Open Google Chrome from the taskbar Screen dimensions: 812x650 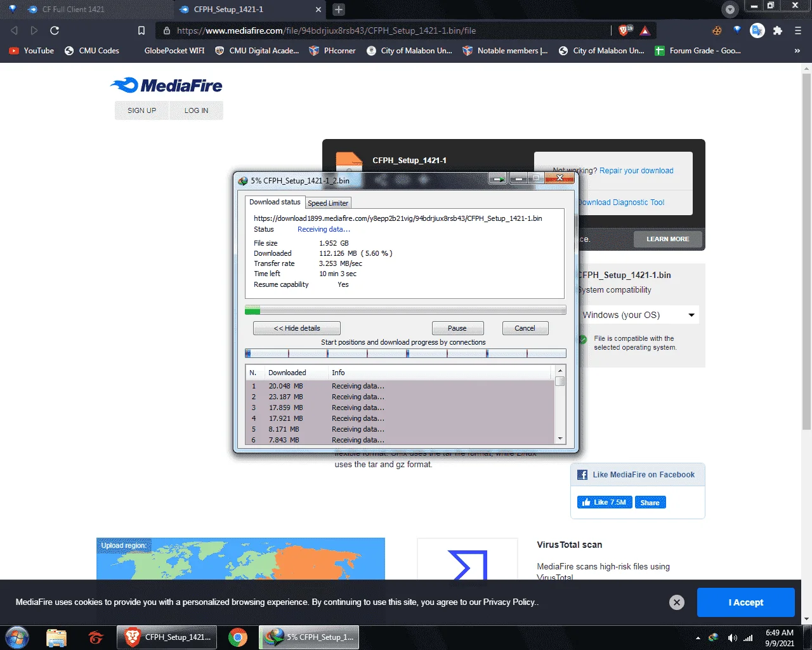click(x=238, y=637)
